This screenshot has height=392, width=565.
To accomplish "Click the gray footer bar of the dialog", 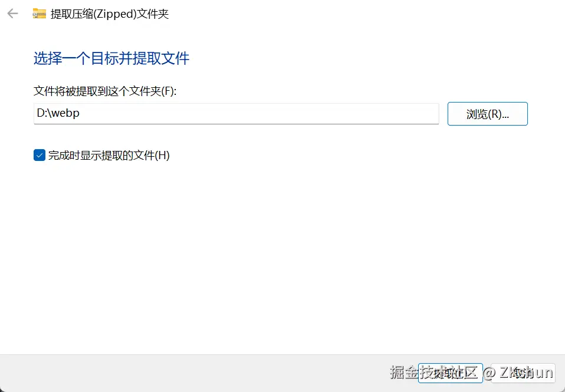I will click(180, 373).
